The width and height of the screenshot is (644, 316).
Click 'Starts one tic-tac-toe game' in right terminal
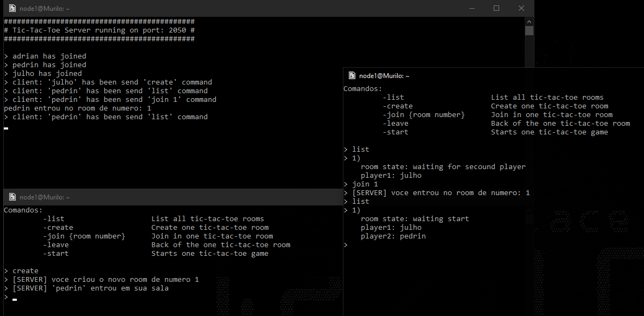550,132
